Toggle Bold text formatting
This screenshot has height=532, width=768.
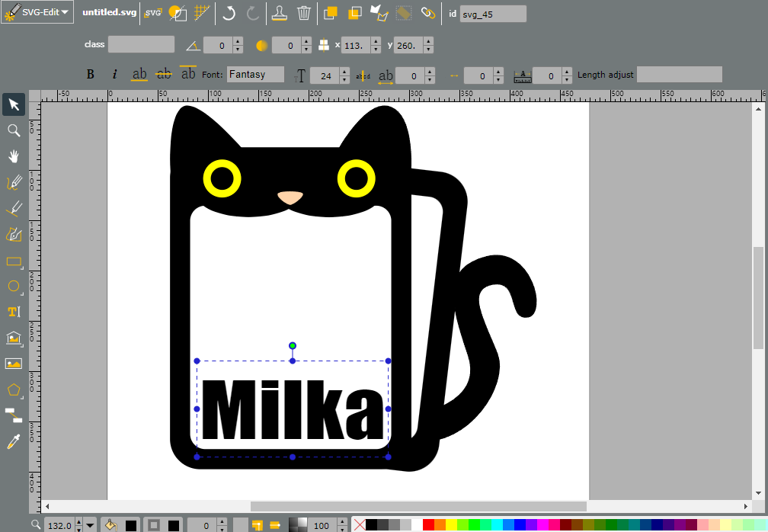90,75
